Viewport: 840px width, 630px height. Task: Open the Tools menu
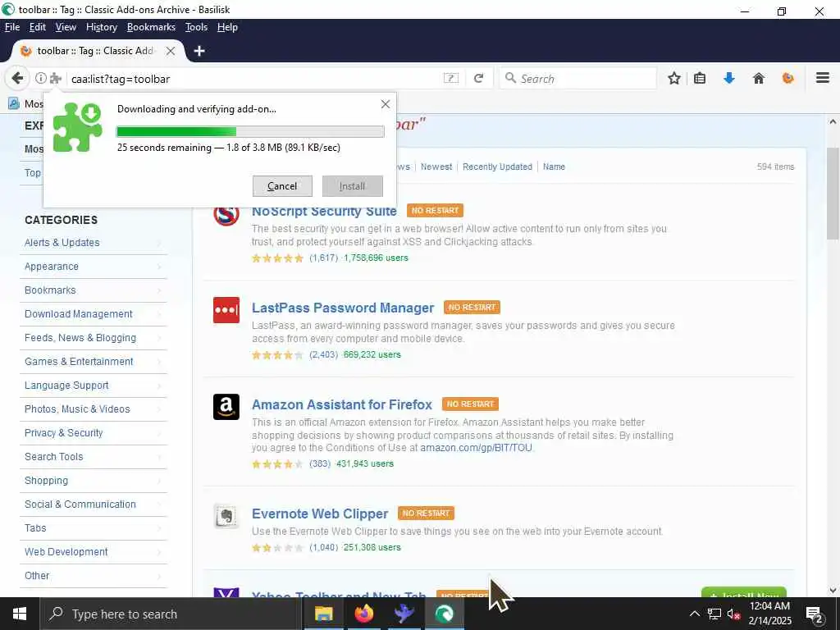[x=196, y=27]
